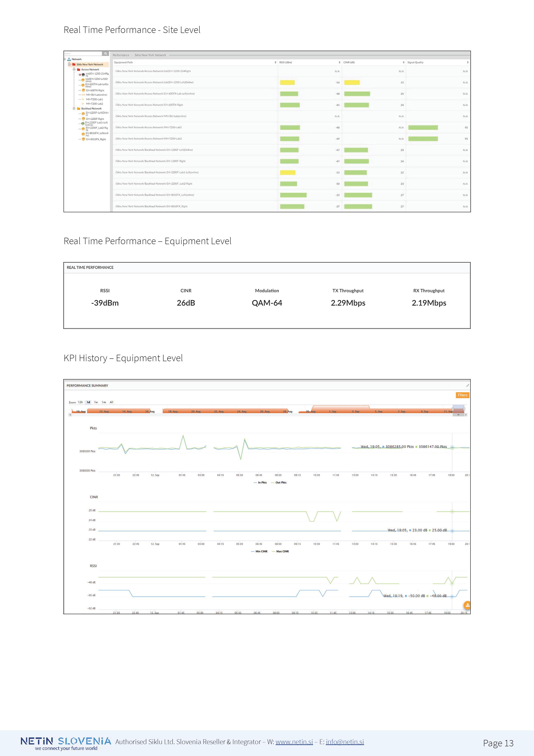Sort by the RSSI (dBm) column arrows
This screenshot has height=756, width=534.
pos(339,62)
